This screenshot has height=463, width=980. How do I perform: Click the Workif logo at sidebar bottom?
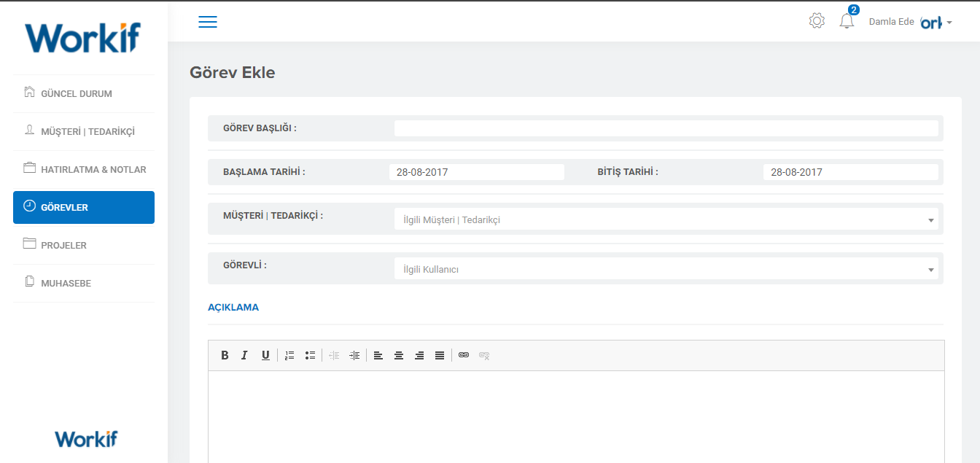[86, 439]
